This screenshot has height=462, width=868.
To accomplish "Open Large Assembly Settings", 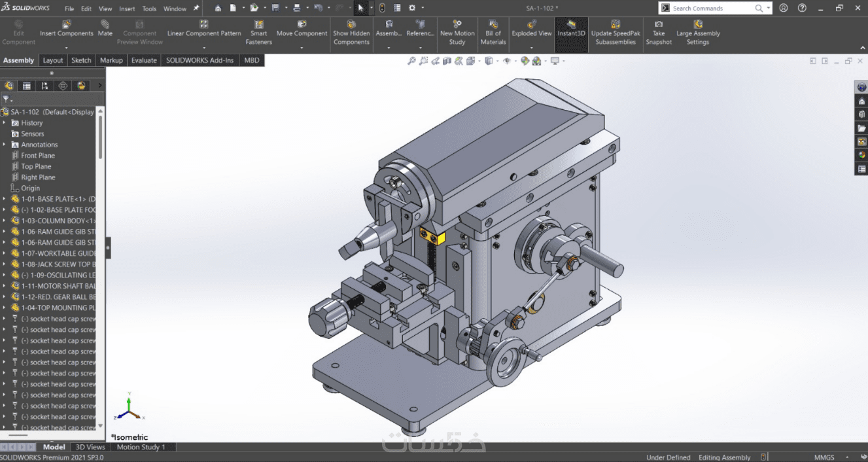I will coord(698,33).
